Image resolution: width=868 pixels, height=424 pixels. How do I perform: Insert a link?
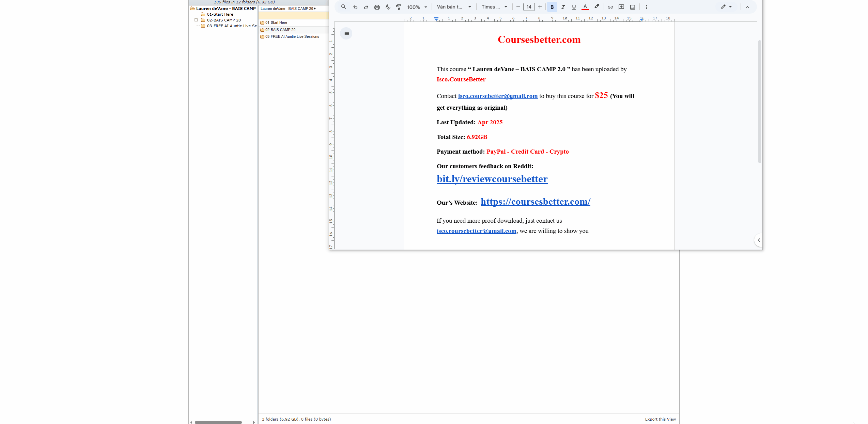click(610, 7)
